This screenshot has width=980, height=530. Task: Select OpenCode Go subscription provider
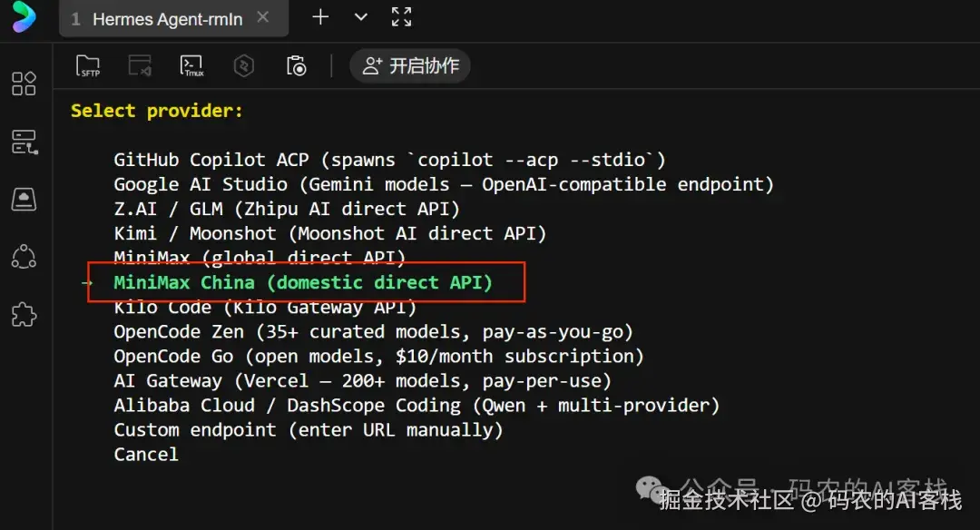click(378, 357)
